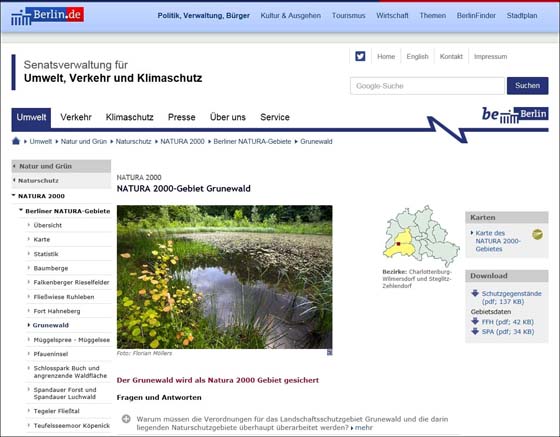Viewport: 560px width, 437px height.
Task: Select the Presse tab
Action: 181,117
